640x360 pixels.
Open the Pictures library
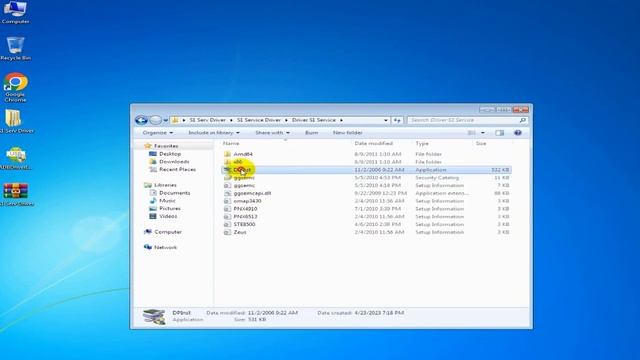[x=169, y=208]
